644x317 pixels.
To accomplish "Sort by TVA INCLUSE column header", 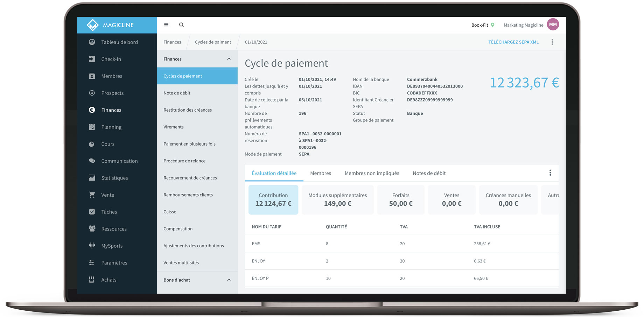I will pos(487,227).
